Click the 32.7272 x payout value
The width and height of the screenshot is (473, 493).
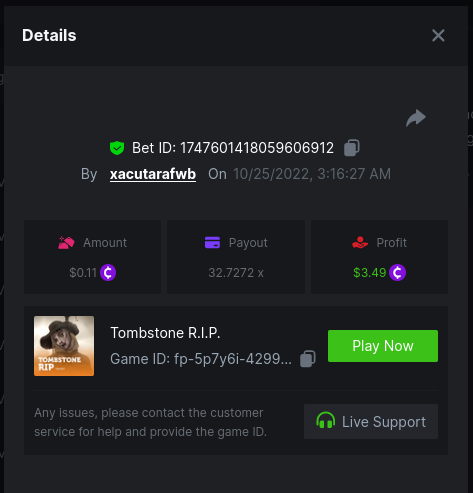(x=236, y=273)
